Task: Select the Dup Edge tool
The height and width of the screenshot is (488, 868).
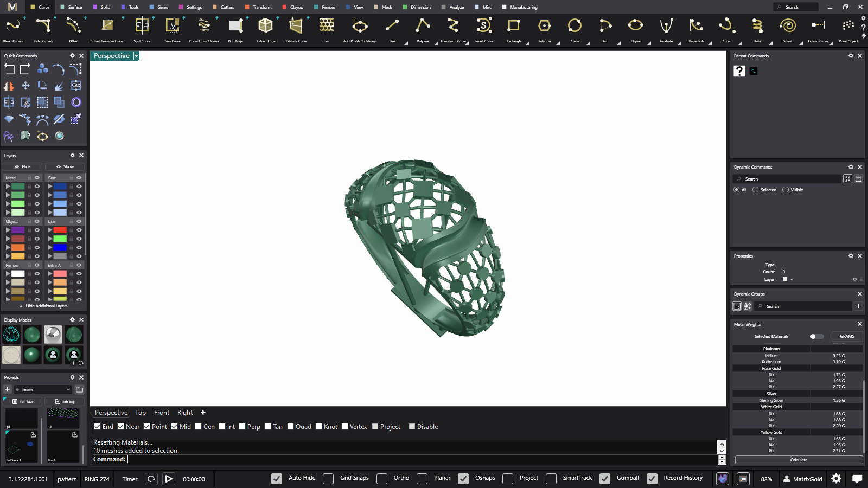Action: coord(235,29)
